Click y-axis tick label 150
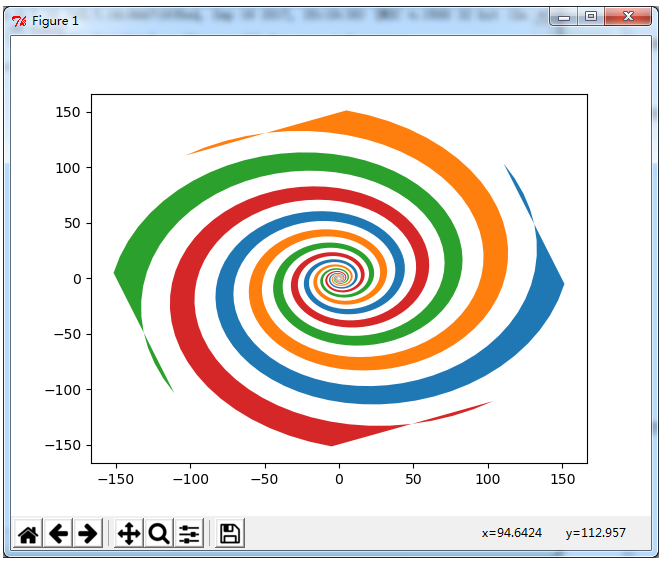This screenshot has height=565, width=666. (68, 113)
